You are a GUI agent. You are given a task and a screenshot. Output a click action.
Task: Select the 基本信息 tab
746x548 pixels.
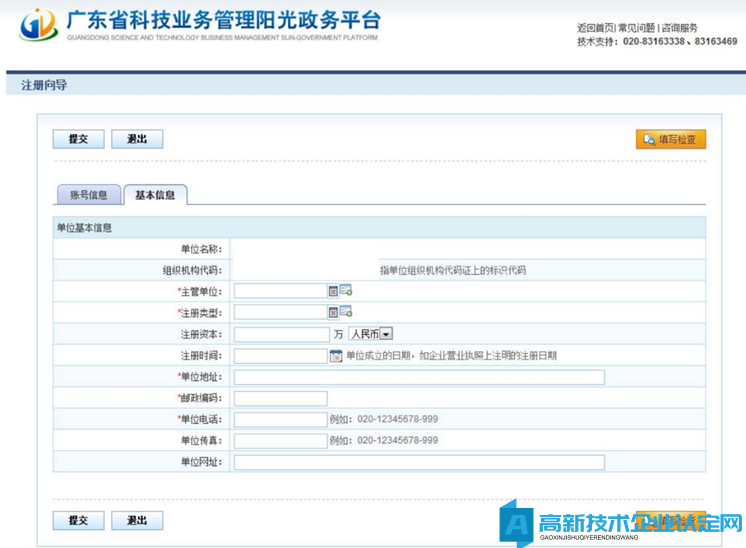(155, 195)
